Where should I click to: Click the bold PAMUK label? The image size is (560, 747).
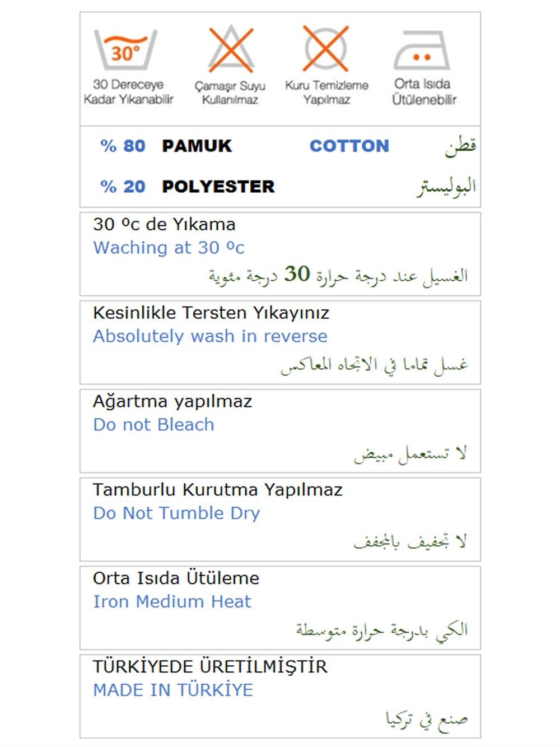(x=197, y=146)
